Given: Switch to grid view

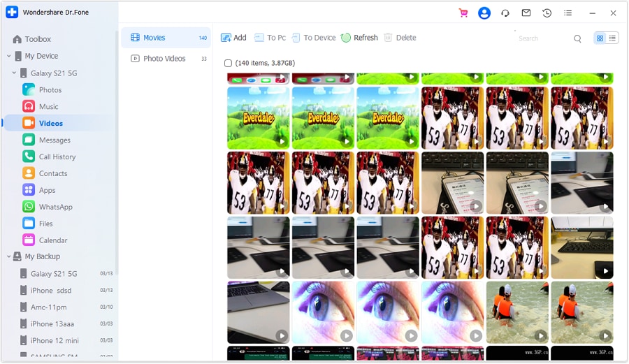Looking at the screenshot, I should 600,38.
